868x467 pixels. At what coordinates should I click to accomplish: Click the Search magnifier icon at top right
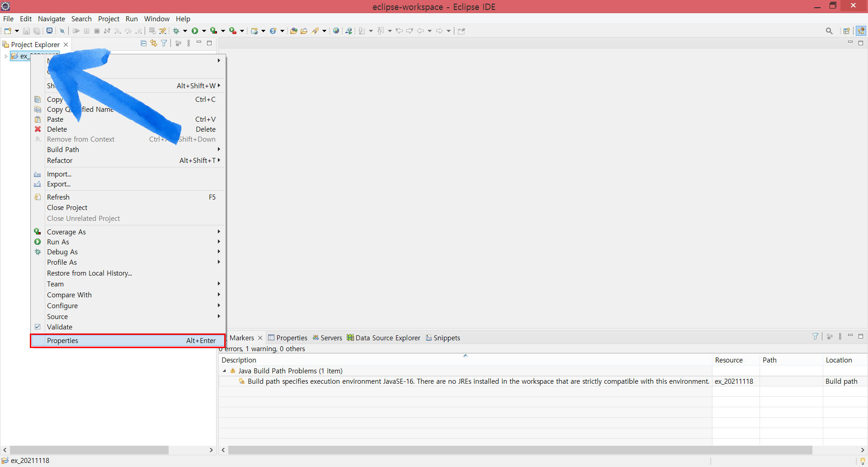(829, 31)
